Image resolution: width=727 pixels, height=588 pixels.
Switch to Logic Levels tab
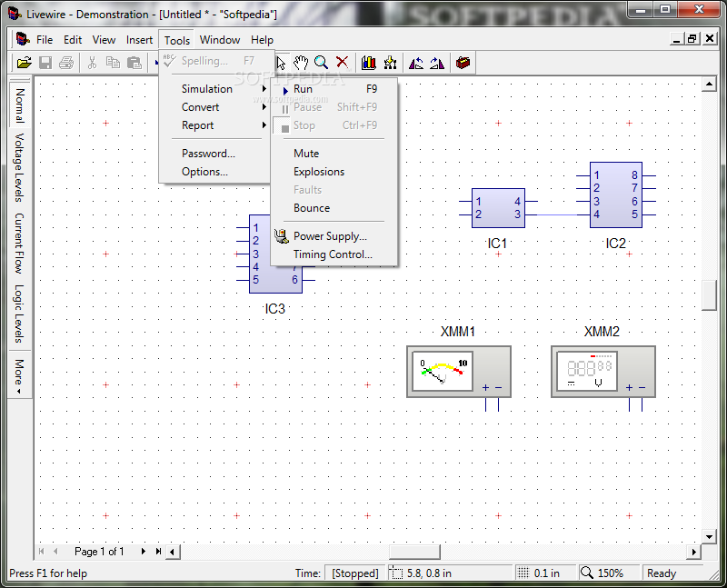[19, 314]
